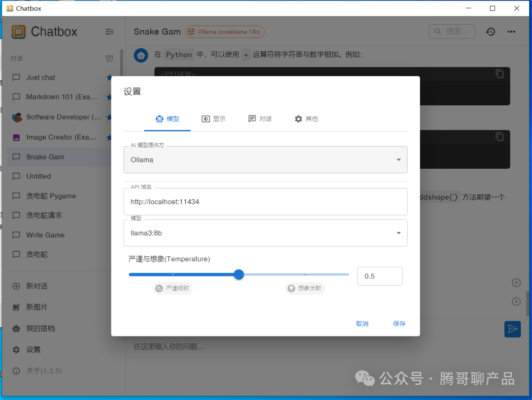Copy the first code block with copy icon

point(500,74)
